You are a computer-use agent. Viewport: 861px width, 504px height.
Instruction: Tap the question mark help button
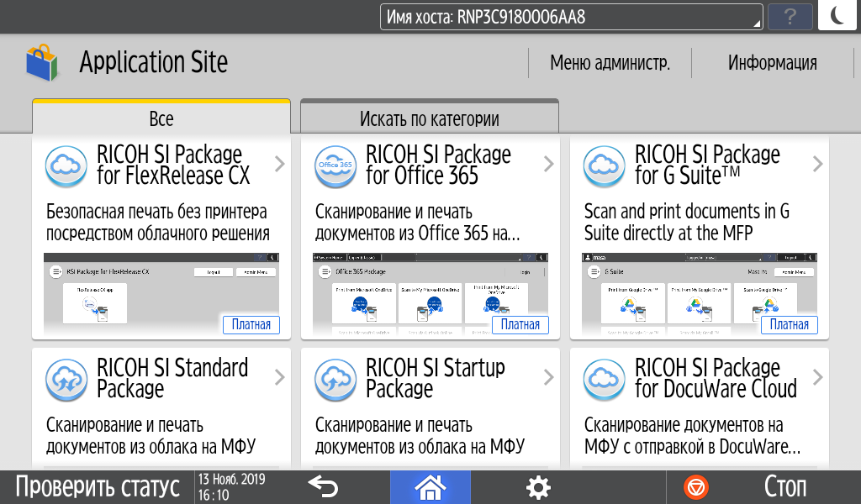pos(790,17)
